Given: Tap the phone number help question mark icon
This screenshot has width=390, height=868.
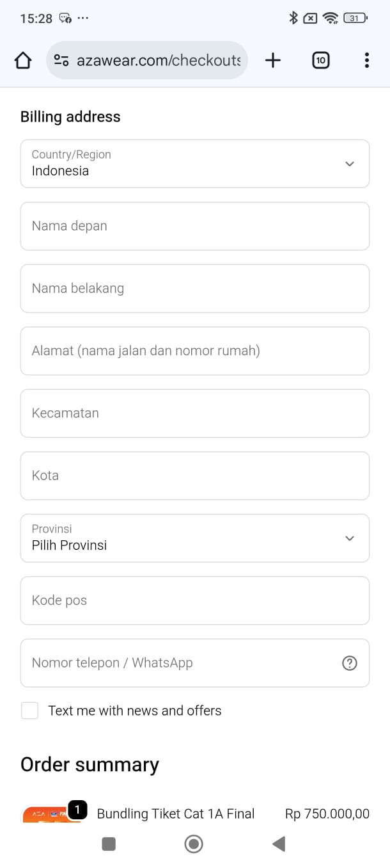Looking at the screenshot, I should click(x=349, y=663).
